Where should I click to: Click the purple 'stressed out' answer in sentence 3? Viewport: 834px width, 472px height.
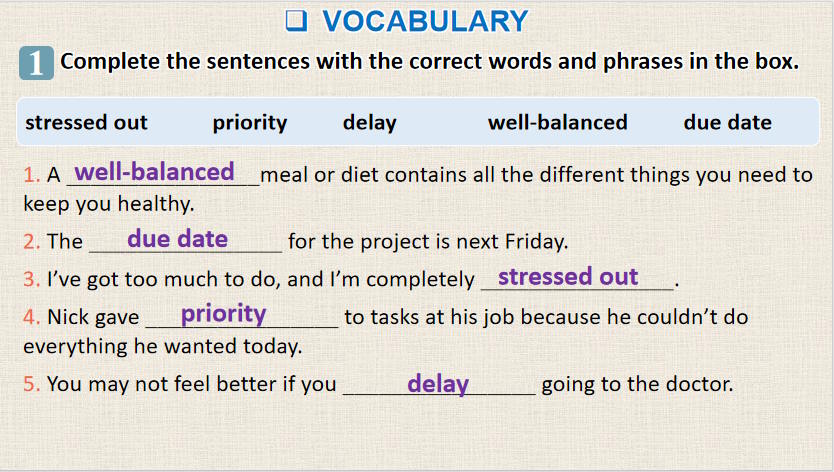pos(568,276)
